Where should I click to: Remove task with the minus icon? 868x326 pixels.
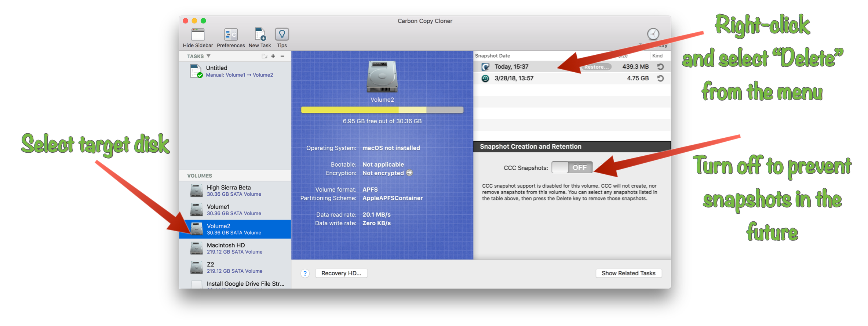[282, 56]
